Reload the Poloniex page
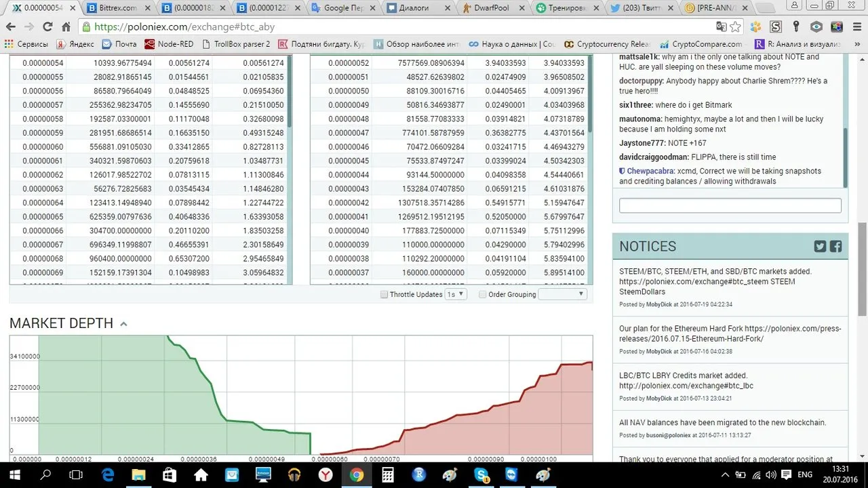This screenshot has height=488, width=868. point(47,27)
